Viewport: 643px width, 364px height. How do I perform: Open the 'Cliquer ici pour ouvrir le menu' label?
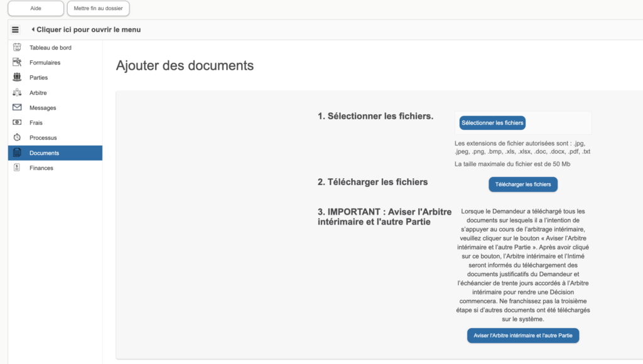point(89,29)
